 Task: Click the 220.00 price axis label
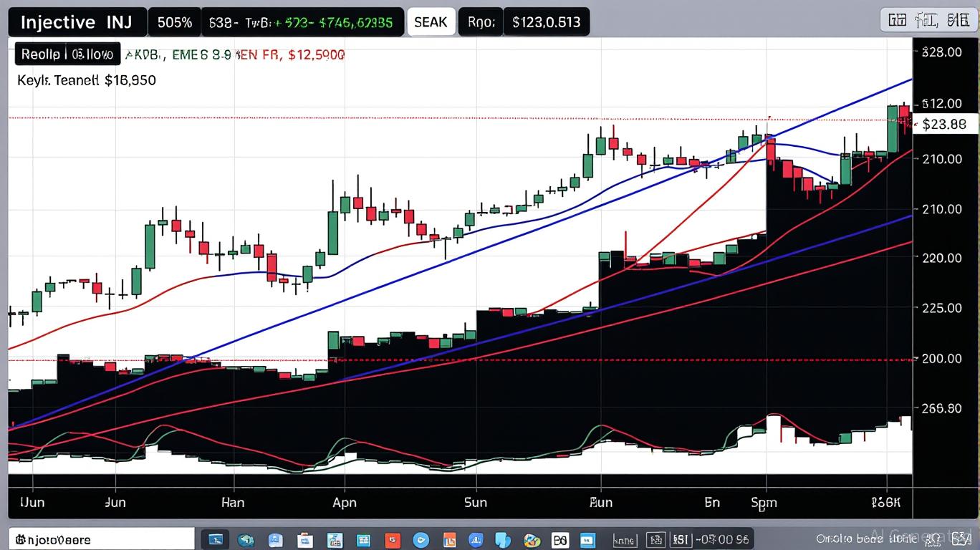pyautogui.click(x=942, y=258)
